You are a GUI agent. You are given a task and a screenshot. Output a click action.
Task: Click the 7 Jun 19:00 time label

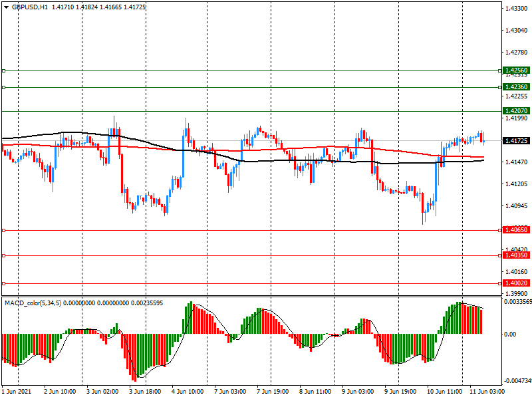[x=273, y=392]
